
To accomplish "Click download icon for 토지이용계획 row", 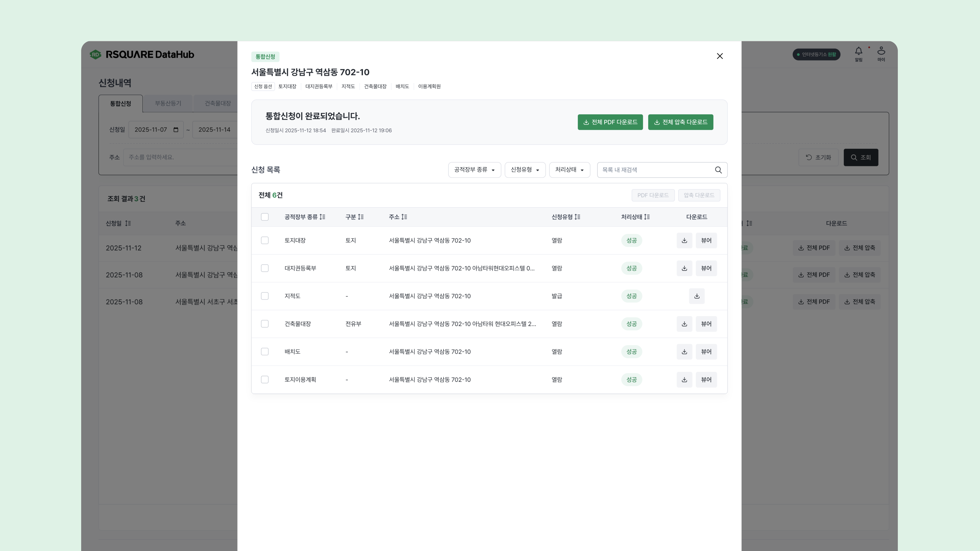I will coord(684,380).
